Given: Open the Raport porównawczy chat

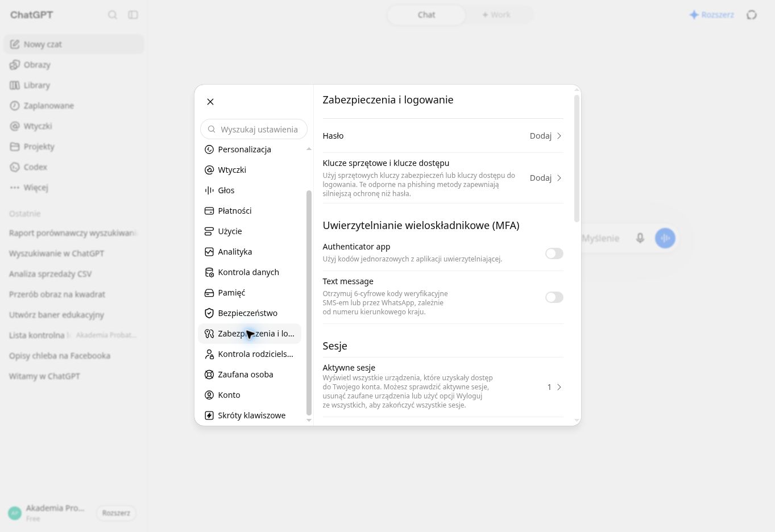Looking at the screenshot, I should click(x=74, y=233).
